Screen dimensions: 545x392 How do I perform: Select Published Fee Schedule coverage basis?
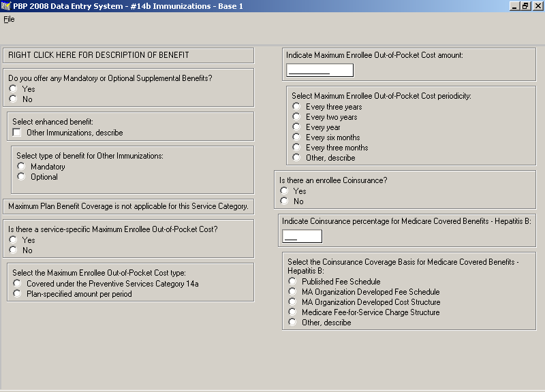[x=292, y=282]
